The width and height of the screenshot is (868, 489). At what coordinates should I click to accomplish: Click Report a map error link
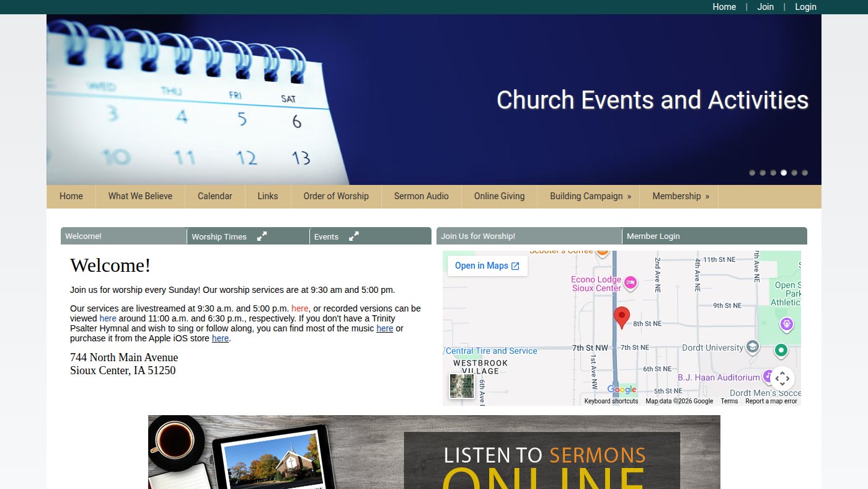(x=771, y=401)
